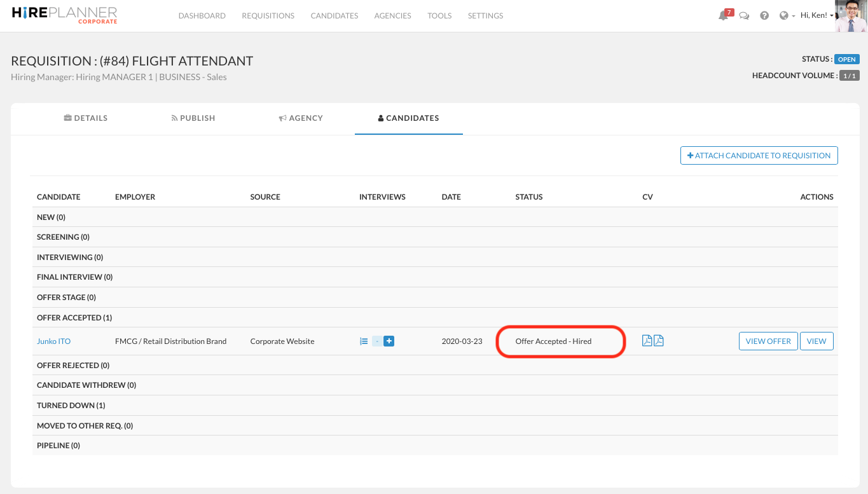Open the 'Hi, Ken!' user menu
Image resolution: width=868 pixels, height=494 pixels.
[816, 16]
